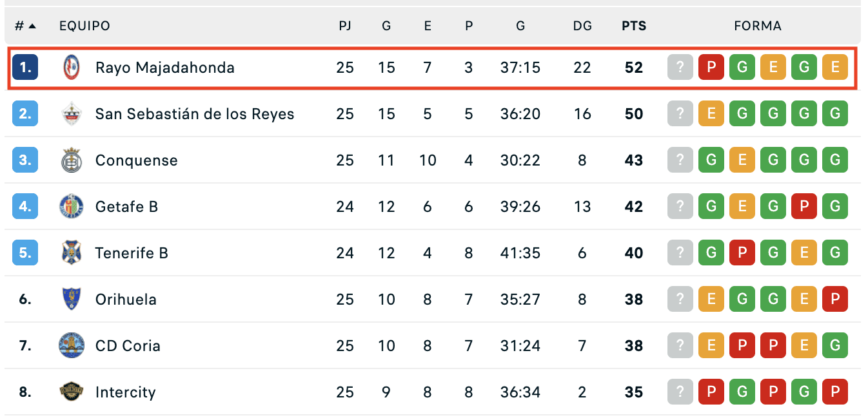The width and height of the screenshot is (868, 420).
Task: Click the San Sebastián de los Reyes crest
Action: point(71,114)
